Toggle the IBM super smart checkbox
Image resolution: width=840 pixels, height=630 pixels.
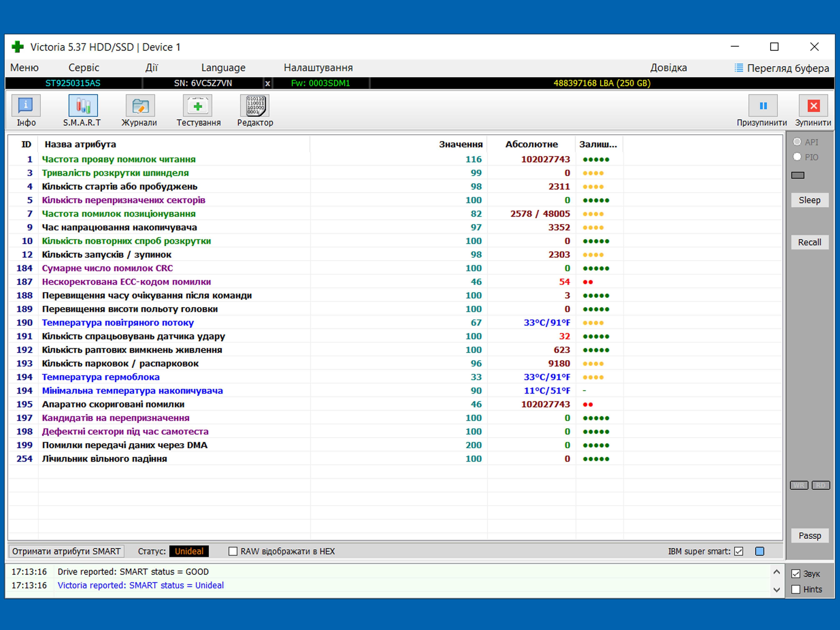tap(739, 551)
